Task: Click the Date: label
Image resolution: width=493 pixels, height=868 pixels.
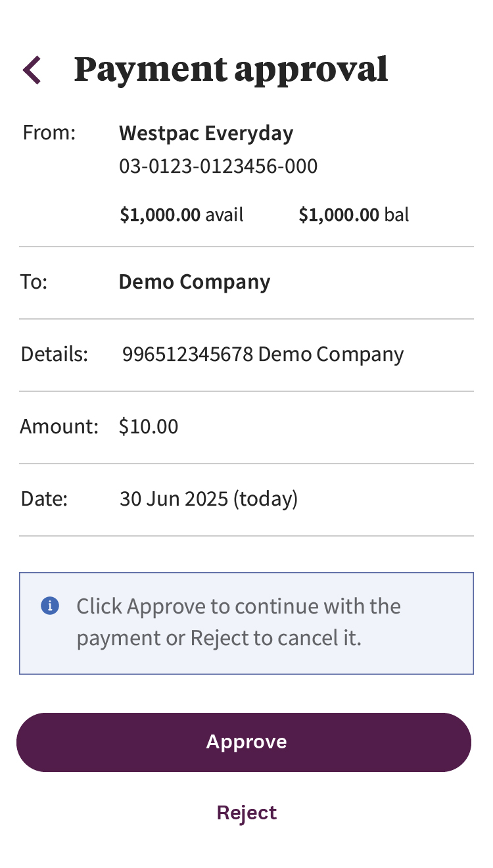Action: click(44, 499)
